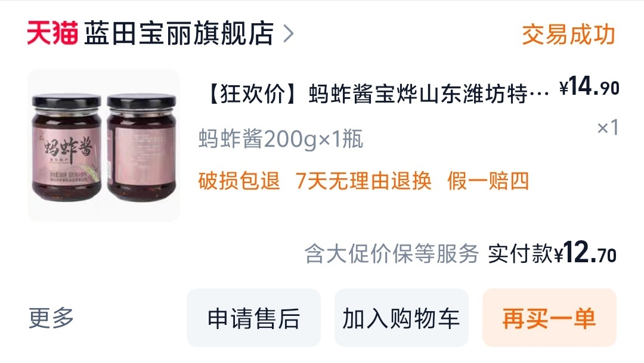
Task: Open the 更多 options menu
Action: (x=51, y=318)
